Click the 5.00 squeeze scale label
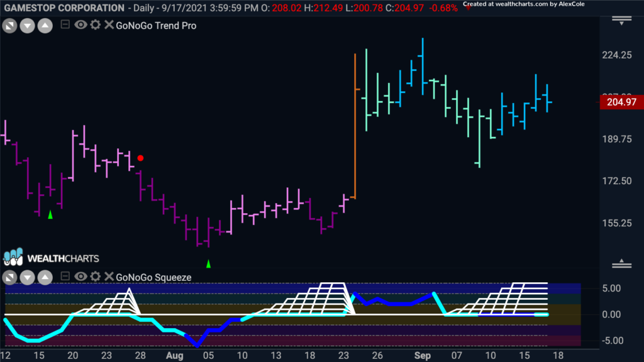The width and height of the screenshot is (644, 362). (x=611, y=288)
